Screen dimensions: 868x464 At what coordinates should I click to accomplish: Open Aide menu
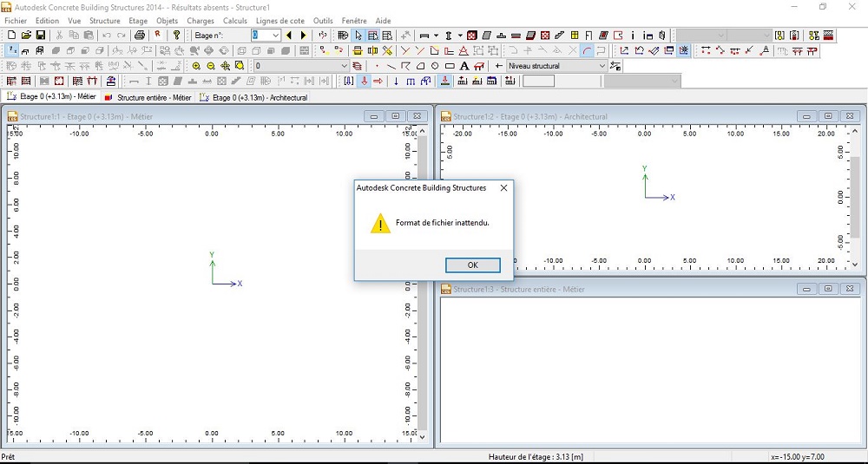pos(383,21)
